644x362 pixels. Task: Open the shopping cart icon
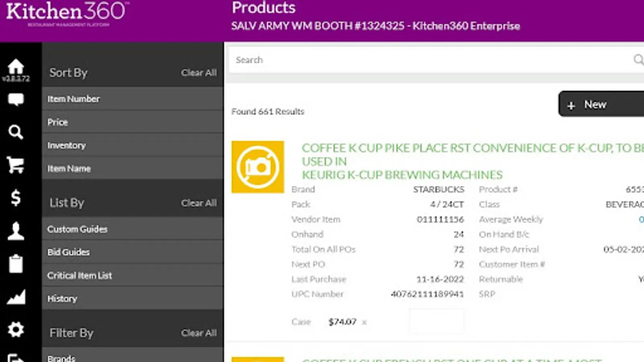16,165
